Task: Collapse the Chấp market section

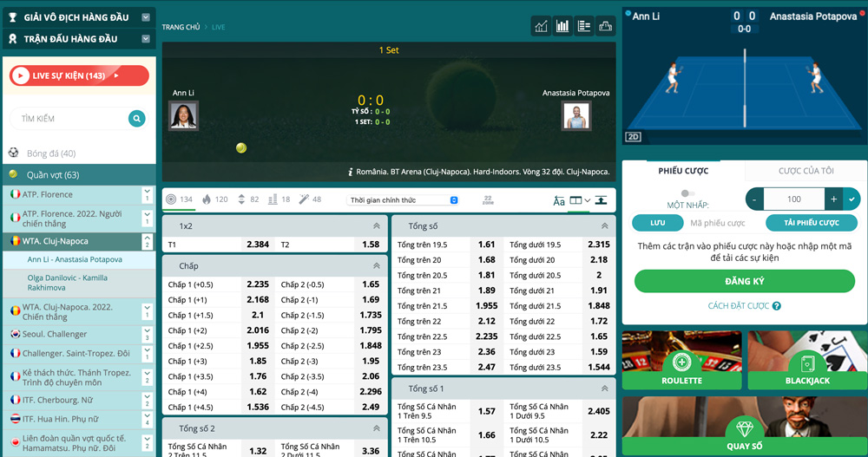Action: pos(377,266)
